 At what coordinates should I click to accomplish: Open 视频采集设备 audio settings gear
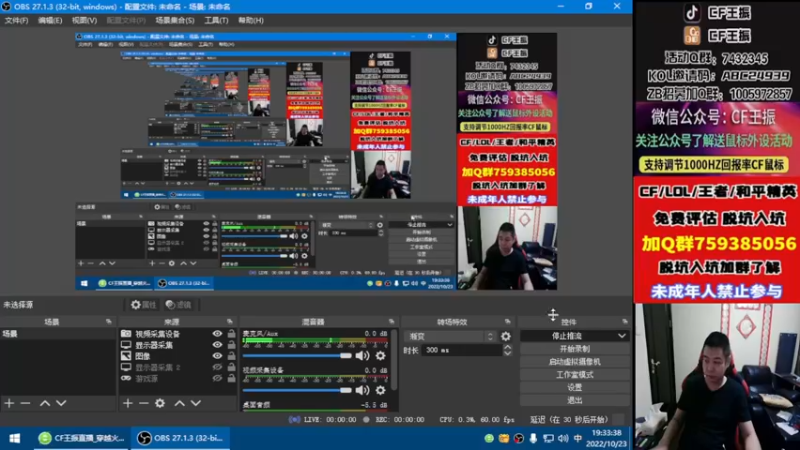pyautogui.click(x=381, y=390)
